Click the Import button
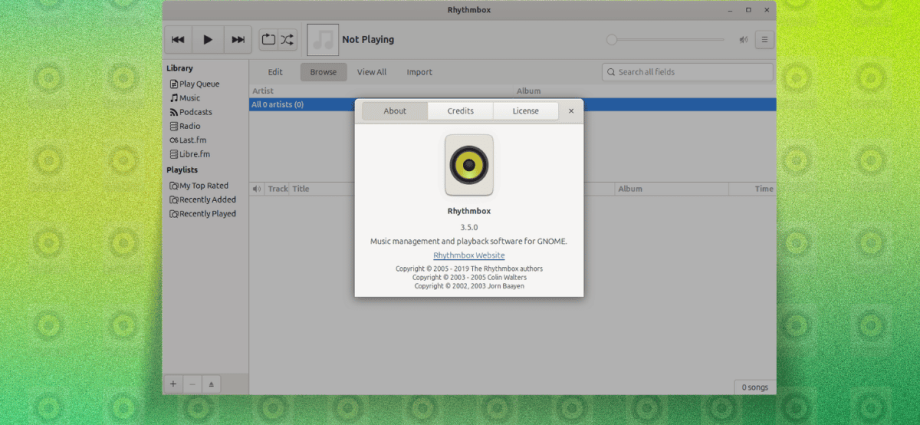Screen dimensions: 920x425 [419, 72]
